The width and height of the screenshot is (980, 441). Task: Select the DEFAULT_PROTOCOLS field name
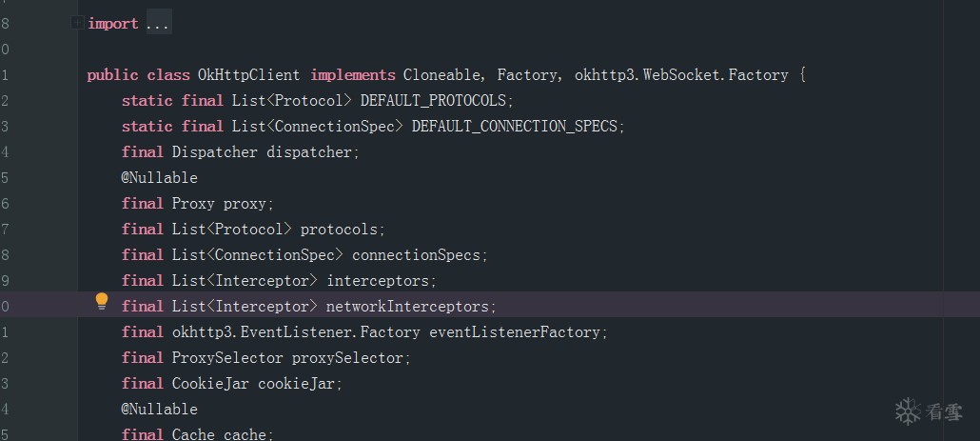pos(437,101)
